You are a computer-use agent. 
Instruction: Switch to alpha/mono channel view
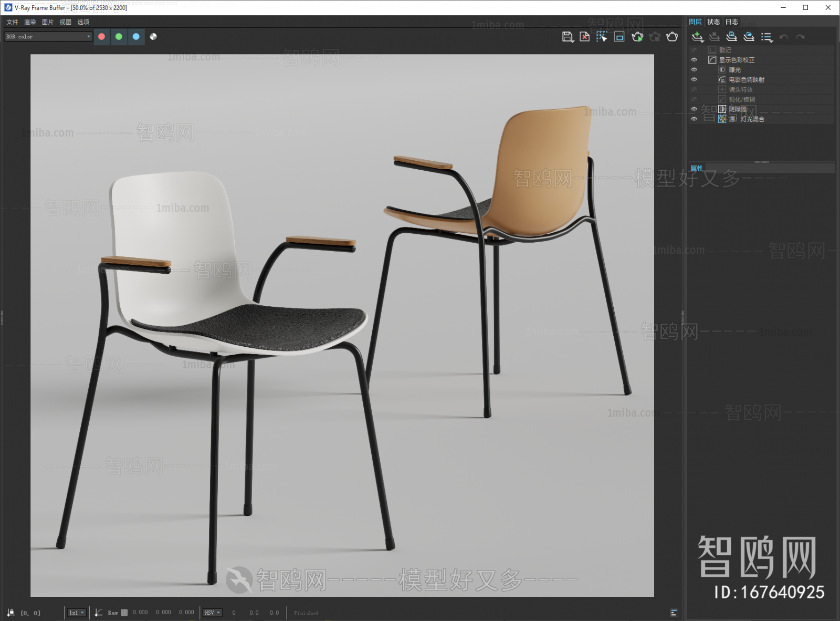click(x=153, y=37)
